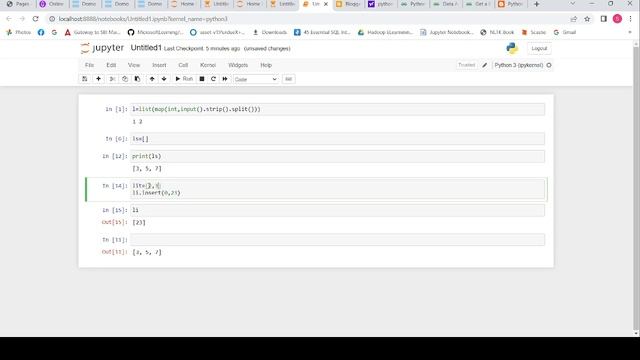Open the Hadoop bookmark
This screenshot has width=640, height=360.
tap(385, 32)
